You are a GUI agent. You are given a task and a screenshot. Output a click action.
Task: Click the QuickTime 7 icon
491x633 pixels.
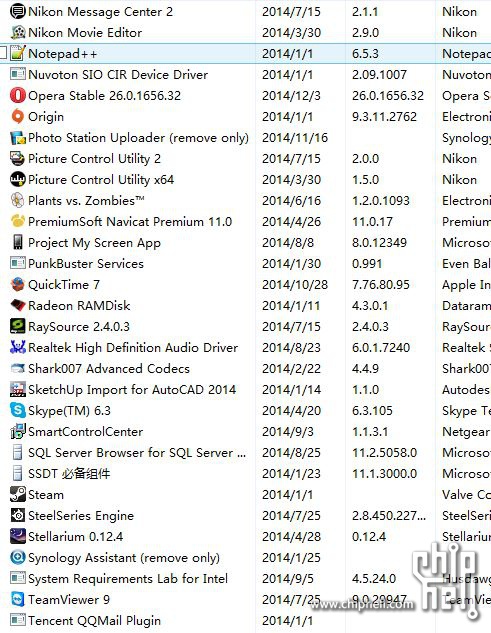tap(17, 285)
